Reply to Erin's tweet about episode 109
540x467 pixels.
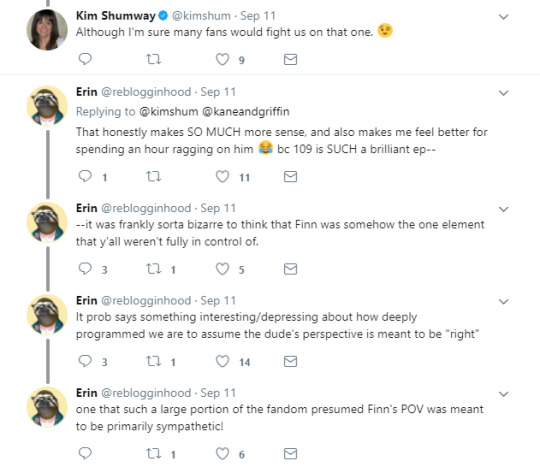[x=85, y=176]
